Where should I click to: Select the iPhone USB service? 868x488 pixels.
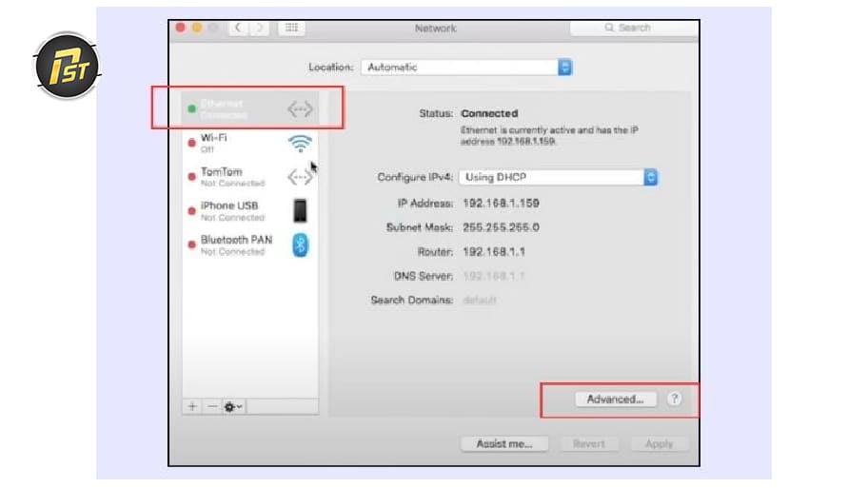[250, 211]
